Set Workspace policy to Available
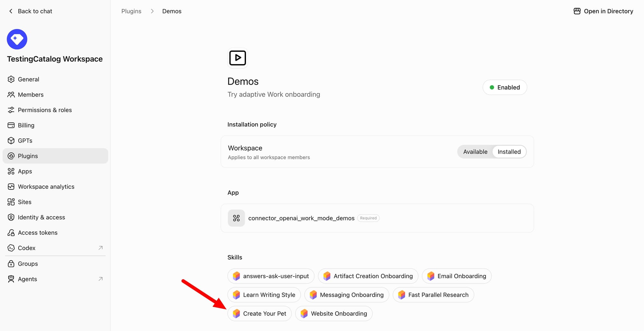 tap(475, 152)
